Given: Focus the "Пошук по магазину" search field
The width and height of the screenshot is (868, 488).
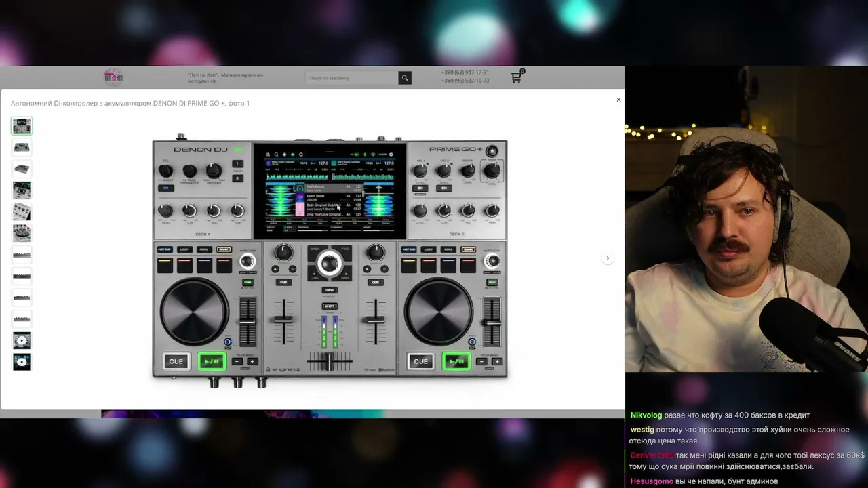Looking at the screenshot, I should tap(351, 78).
